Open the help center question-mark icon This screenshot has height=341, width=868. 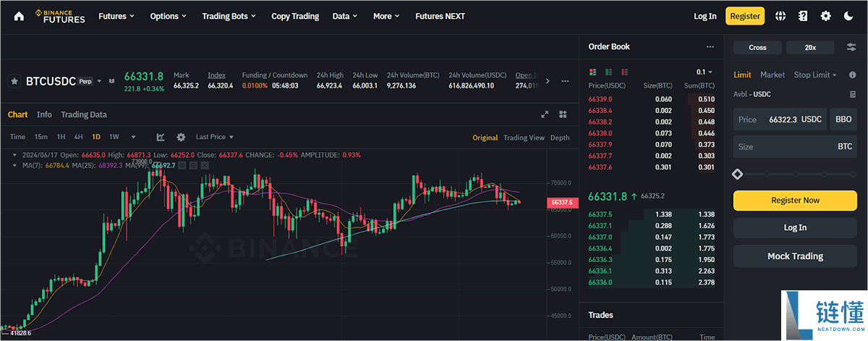(x=803, y=16)
